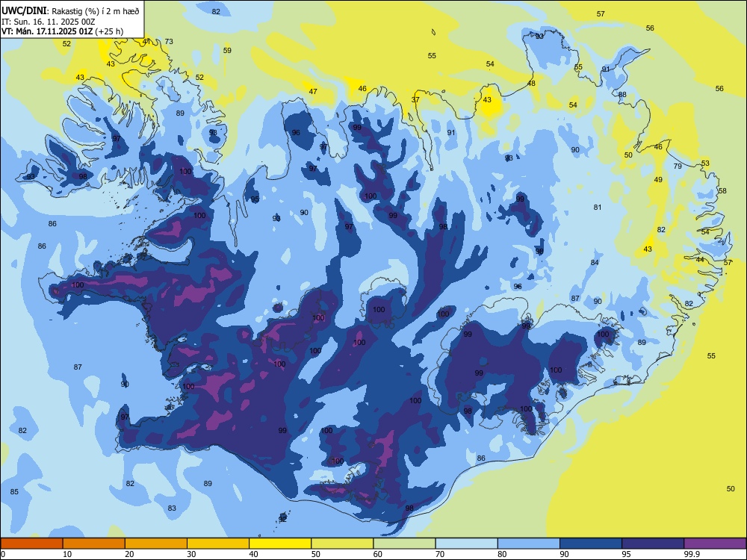The image size is (747, 560).
Task: Click the '30' tick label on the color scale
Action: tap(191, 554)
